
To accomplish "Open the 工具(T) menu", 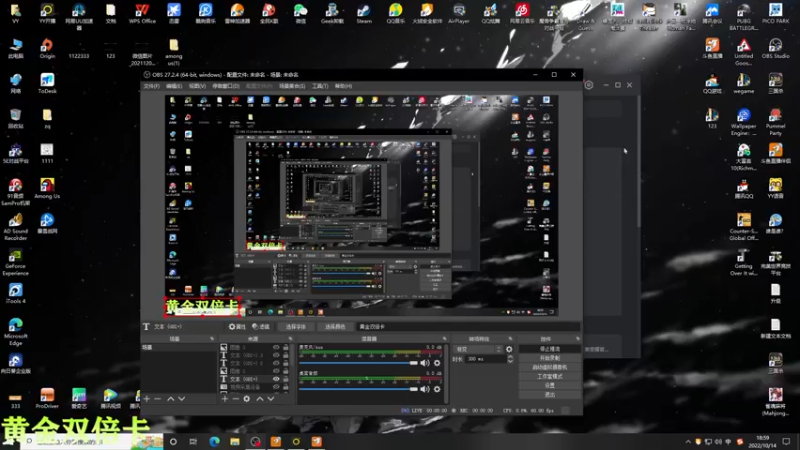I will point(320,86).
